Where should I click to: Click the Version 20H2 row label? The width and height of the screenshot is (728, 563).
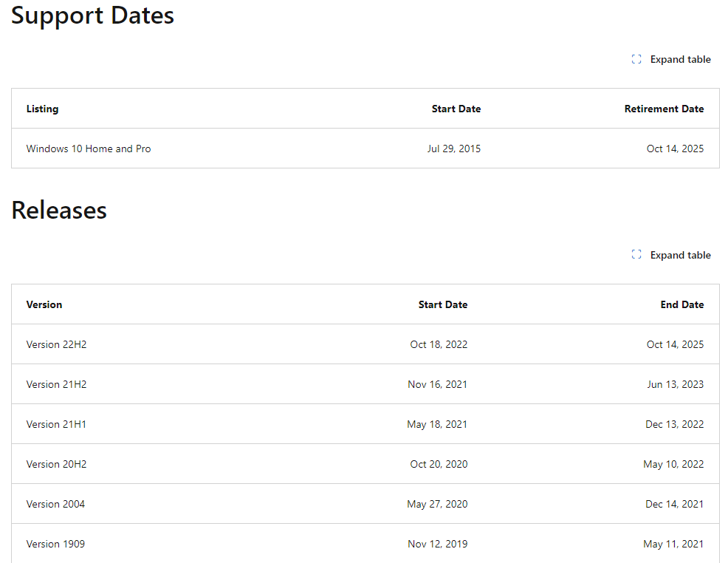click(x=56, y=464)
